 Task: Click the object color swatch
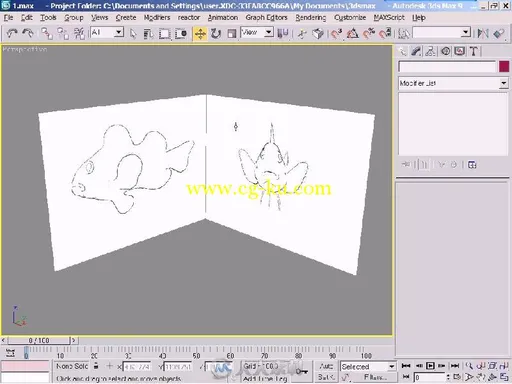tap(504, 67)
